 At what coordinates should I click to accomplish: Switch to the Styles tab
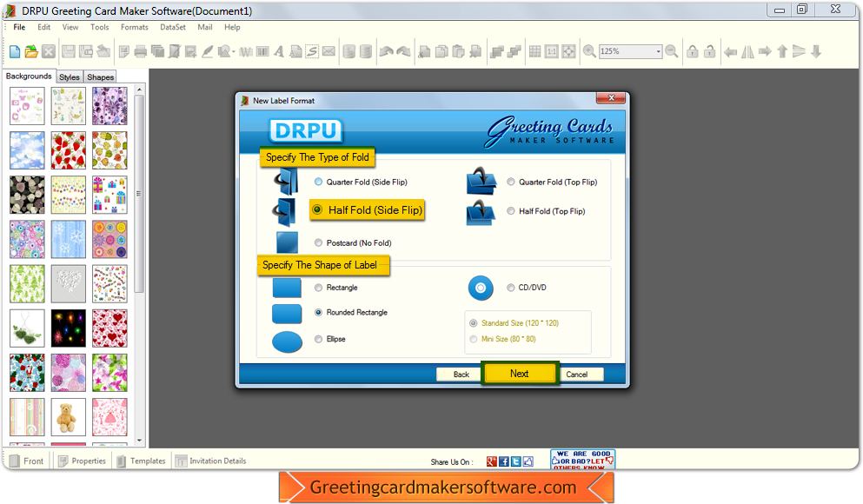coord(70,77)
